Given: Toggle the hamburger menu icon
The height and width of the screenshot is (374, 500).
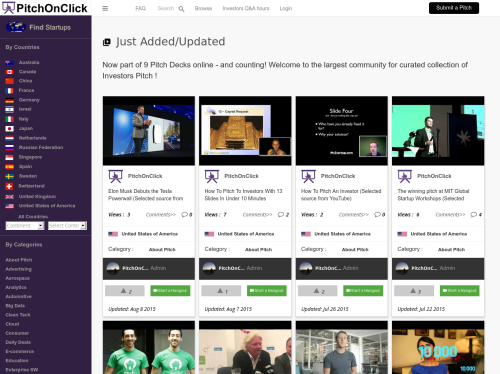Looking at the screenshot, I should (105, 8).
